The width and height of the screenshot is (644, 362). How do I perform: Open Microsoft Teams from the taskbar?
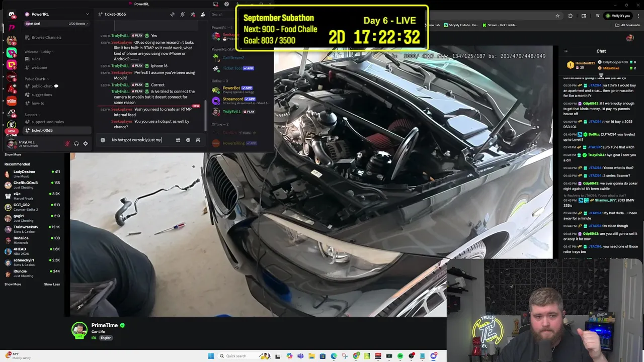click(300, 356)
